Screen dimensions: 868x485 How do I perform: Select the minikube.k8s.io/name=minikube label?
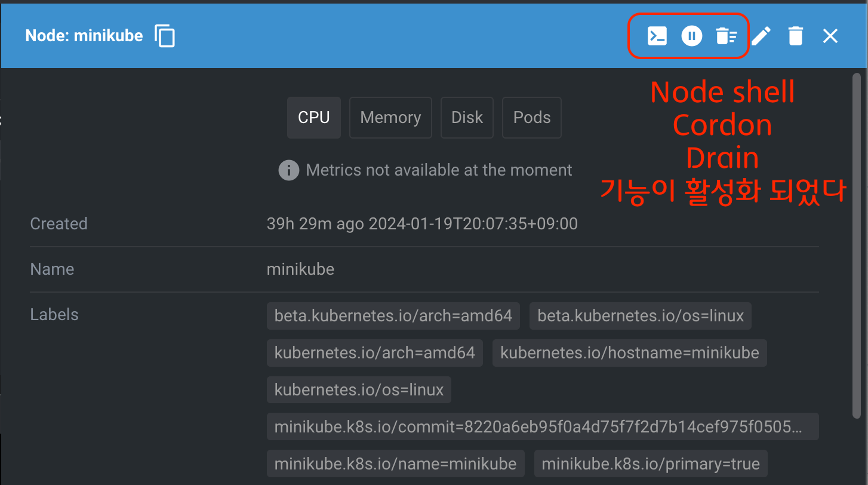click(x=396, y=464)
